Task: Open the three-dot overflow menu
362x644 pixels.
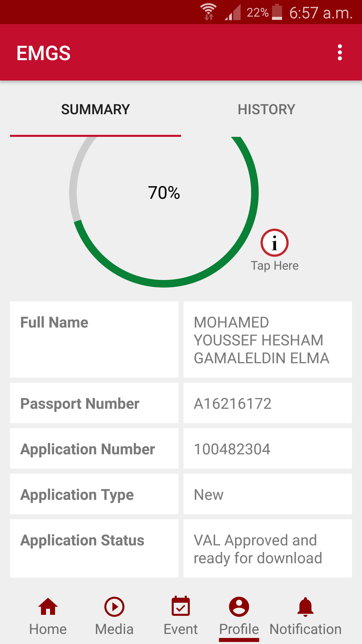Action: (x=340, y=53)
